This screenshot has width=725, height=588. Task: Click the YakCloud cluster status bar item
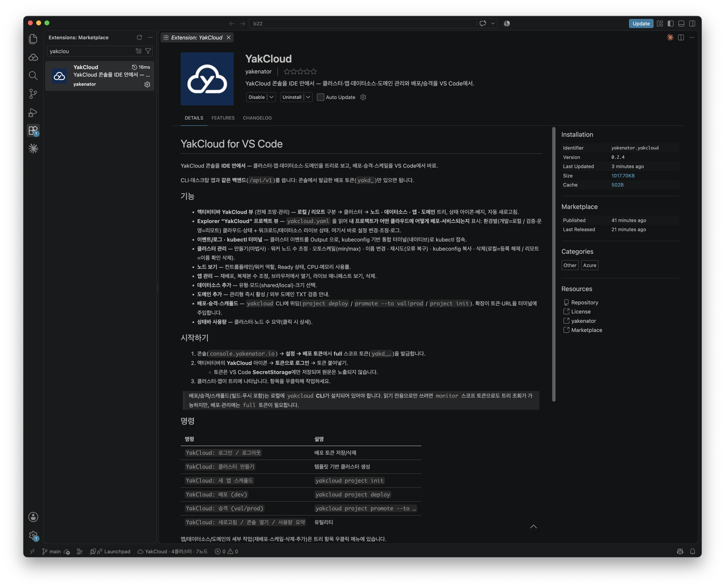click(x=173, y=551)
